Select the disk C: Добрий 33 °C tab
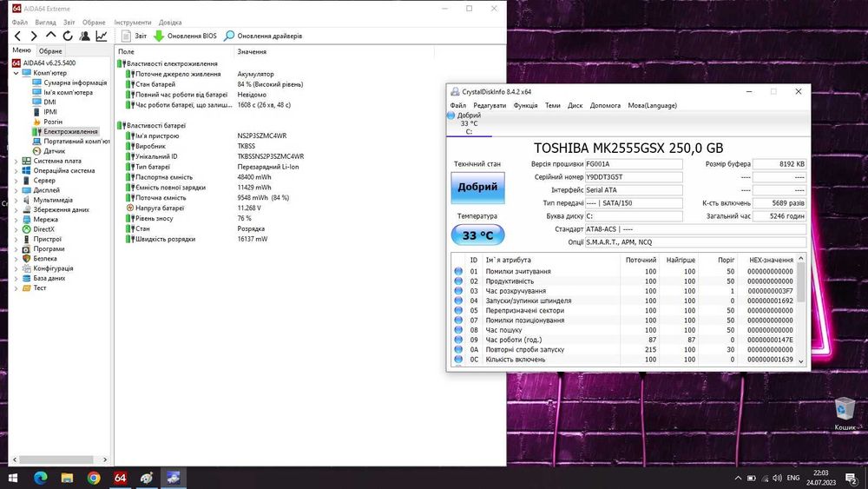The image size is (868, 489). point(469,123)
